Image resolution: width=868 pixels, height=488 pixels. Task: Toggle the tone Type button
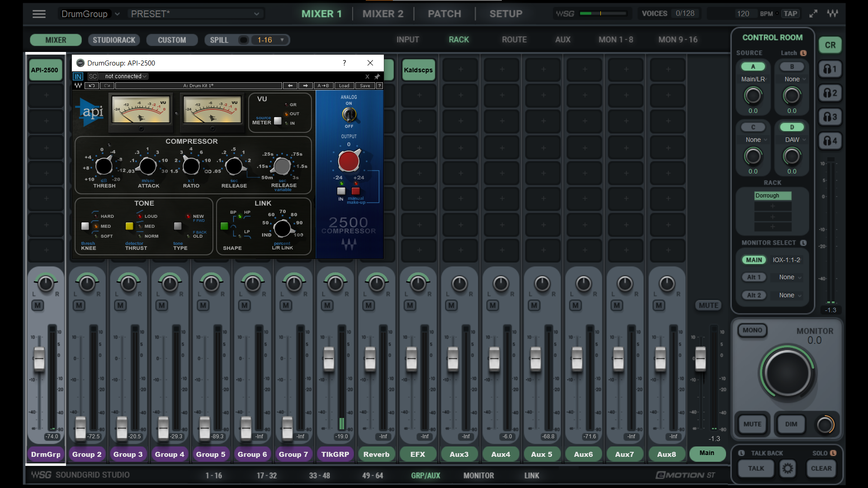[178, 226]
